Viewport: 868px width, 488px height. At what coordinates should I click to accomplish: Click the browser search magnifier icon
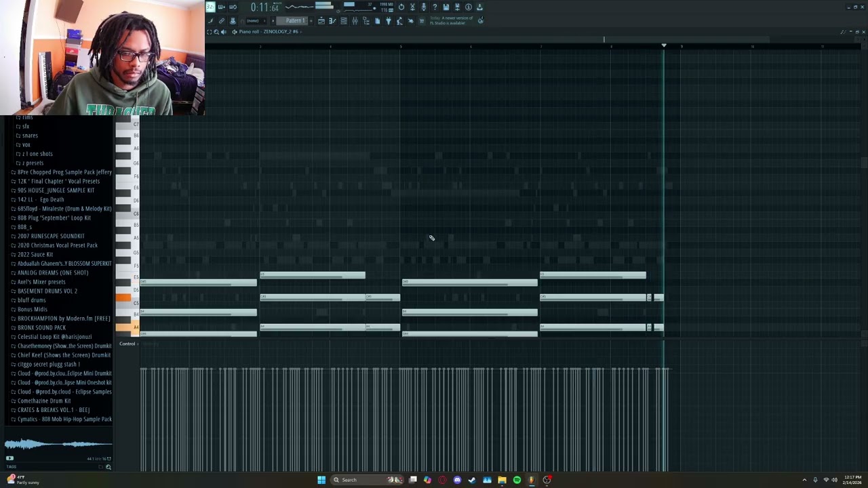(108, 466)
